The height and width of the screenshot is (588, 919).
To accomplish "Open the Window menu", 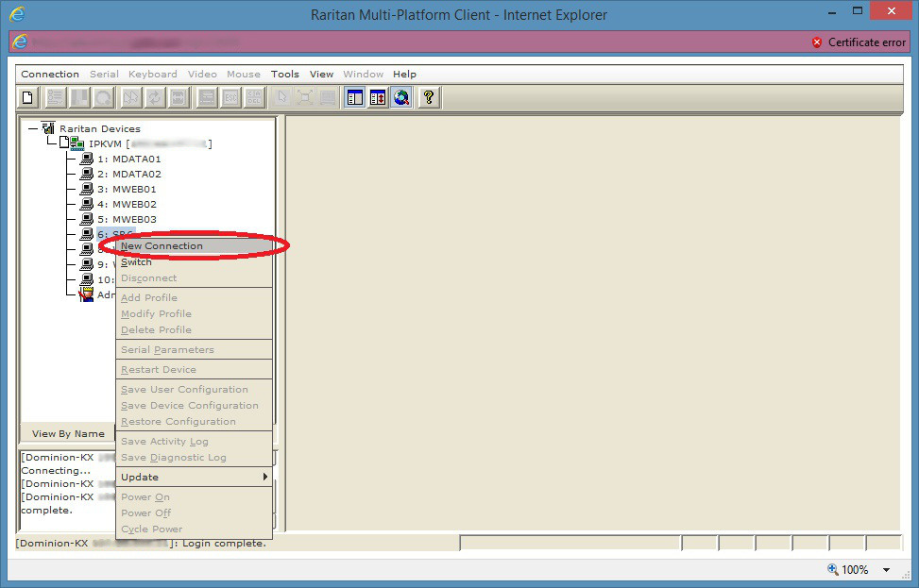I will click(363, 74).
